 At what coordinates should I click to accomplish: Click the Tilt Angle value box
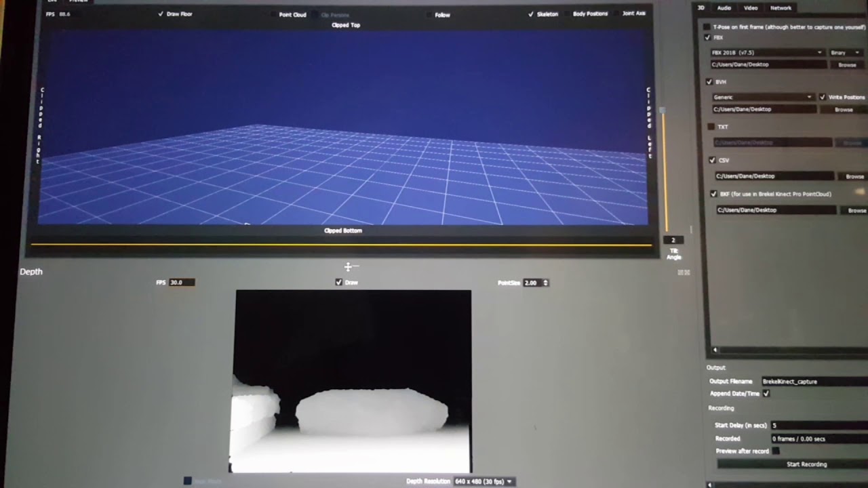point(673,240)
